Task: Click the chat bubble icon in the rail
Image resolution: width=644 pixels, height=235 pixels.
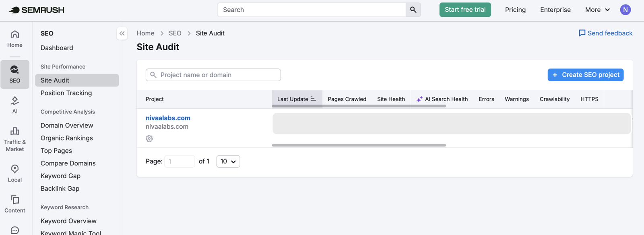Action: point(15,230)
